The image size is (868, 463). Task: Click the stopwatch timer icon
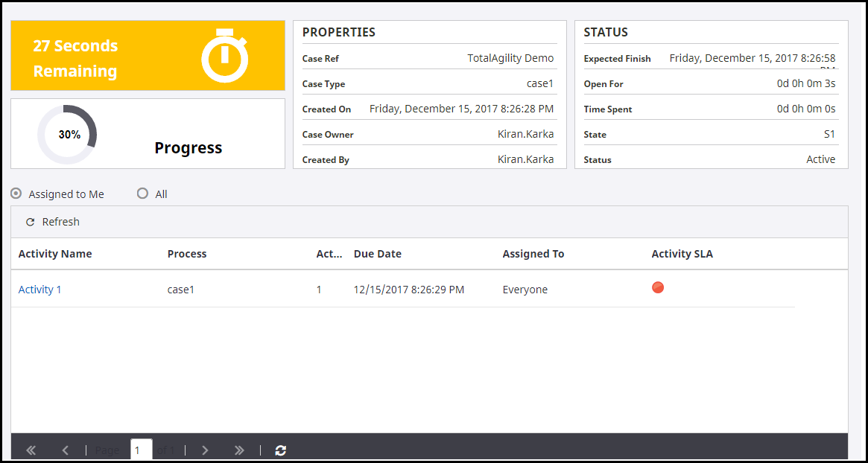pos(224,56)
